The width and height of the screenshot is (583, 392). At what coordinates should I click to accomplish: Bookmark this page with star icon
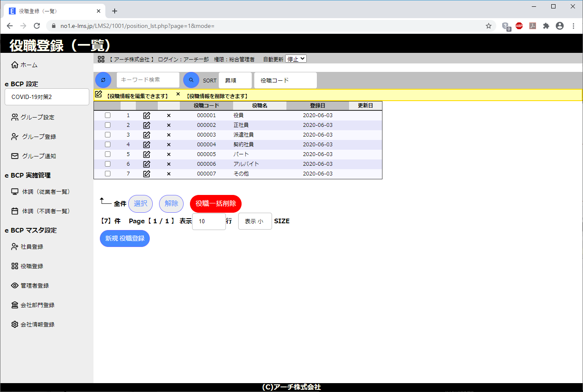pos(489,26)
